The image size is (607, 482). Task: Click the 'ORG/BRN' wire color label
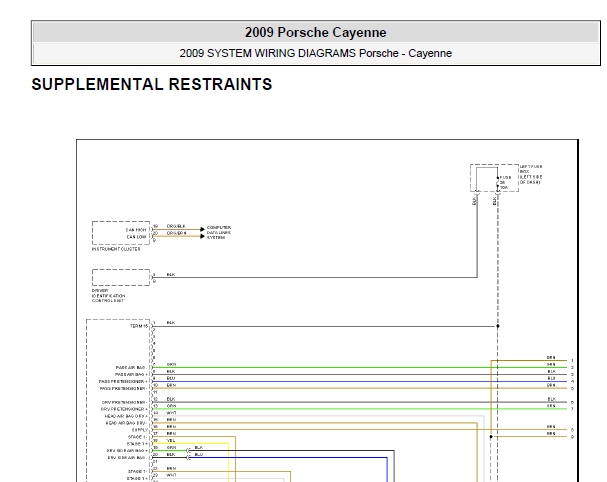click(177, 233)
